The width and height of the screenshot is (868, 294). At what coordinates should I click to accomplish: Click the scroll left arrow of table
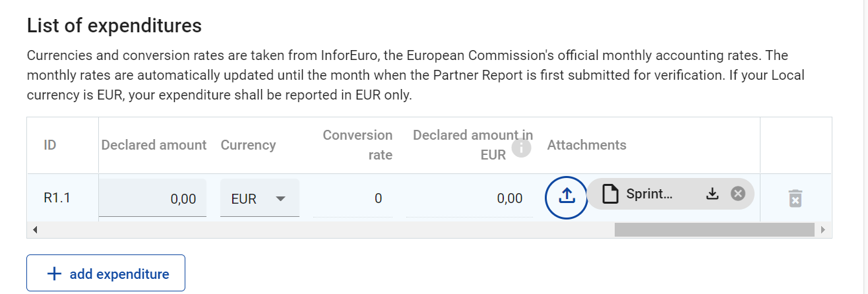point(35,229)
